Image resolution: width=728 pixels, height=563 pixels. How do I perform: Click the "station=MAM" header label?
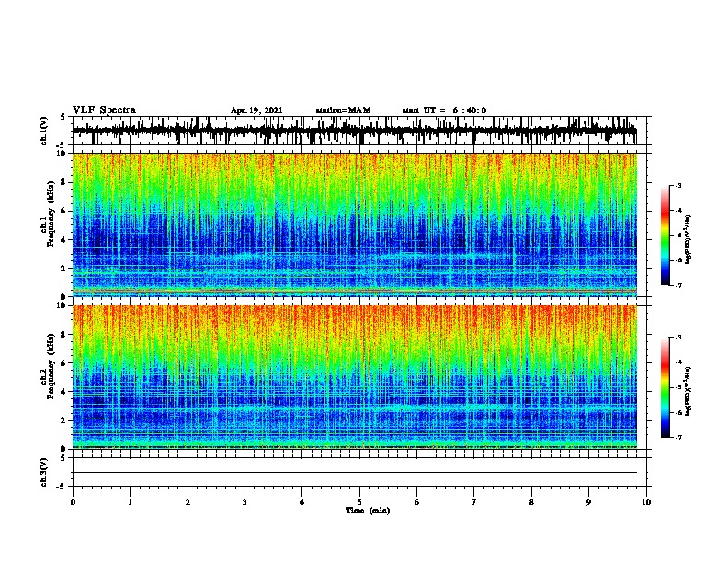click(x=343, y=110)
